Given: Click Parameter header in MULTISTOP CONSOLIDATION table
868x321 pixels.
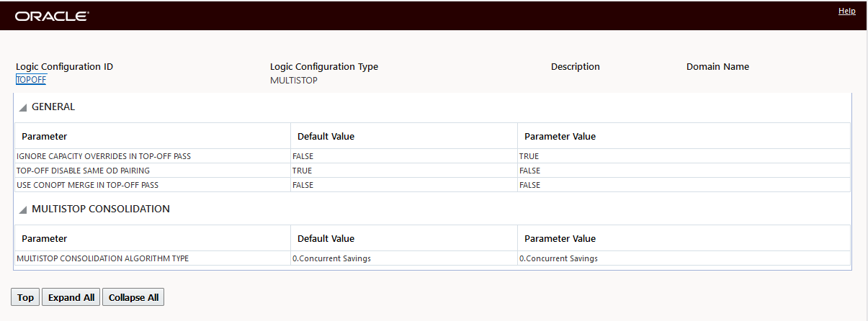Looking at the screenshot, I should pos(44,239).
